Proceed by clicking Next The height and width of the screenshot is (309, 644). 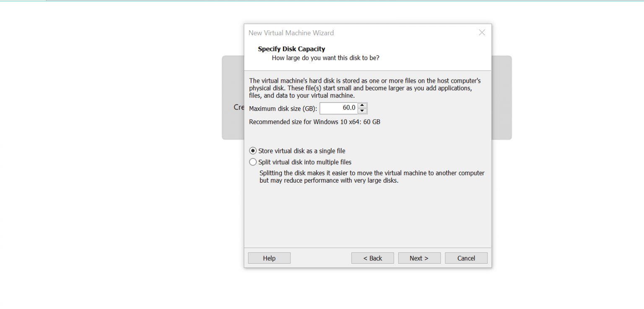pos(419,258)
